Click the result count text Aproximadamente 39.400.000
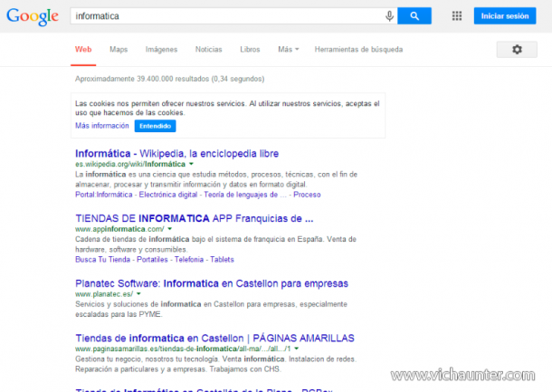Viewport: 552px width, 392px height. click(x=169, y=79)
